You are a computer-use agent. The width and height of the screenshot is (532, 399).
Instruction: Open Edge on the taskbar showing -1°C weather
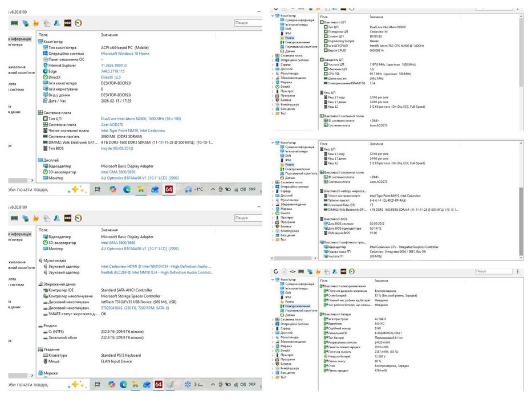[127, 189]
